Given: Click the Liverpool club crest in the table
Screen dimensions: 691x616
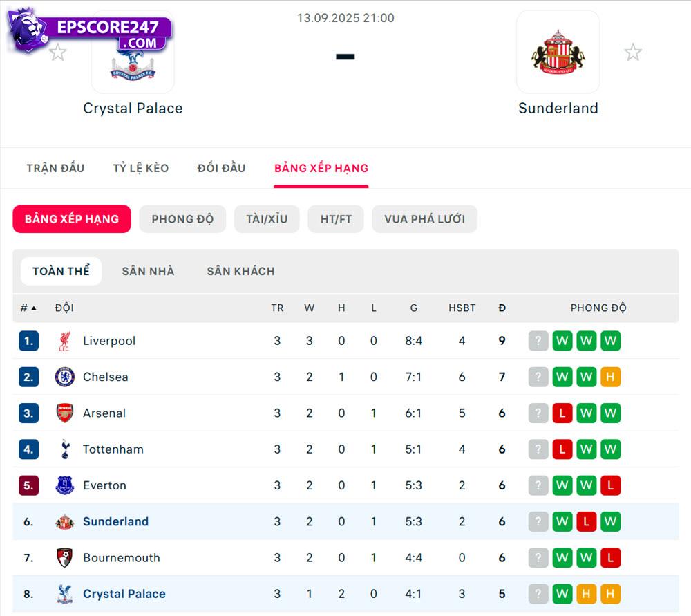Looking at the screenshot, I should pos(64,341).
